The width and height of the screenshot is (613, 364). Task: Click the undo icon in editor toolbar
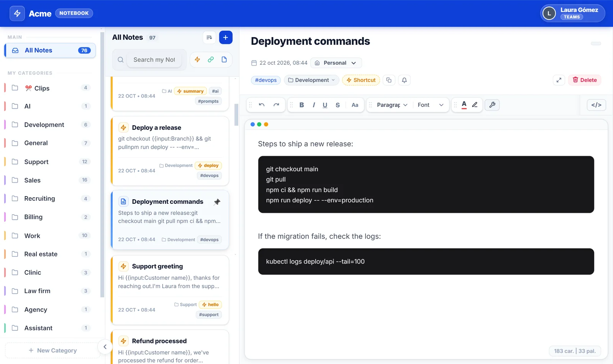point(262,105)
